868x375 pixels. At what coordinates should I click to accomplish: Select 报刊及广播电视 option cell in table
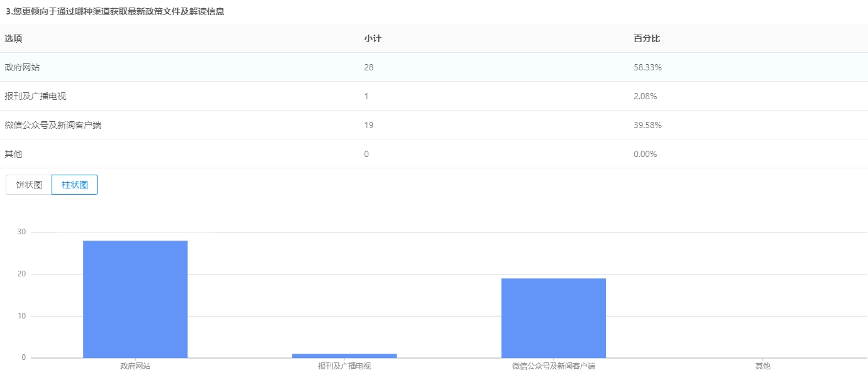36,96
